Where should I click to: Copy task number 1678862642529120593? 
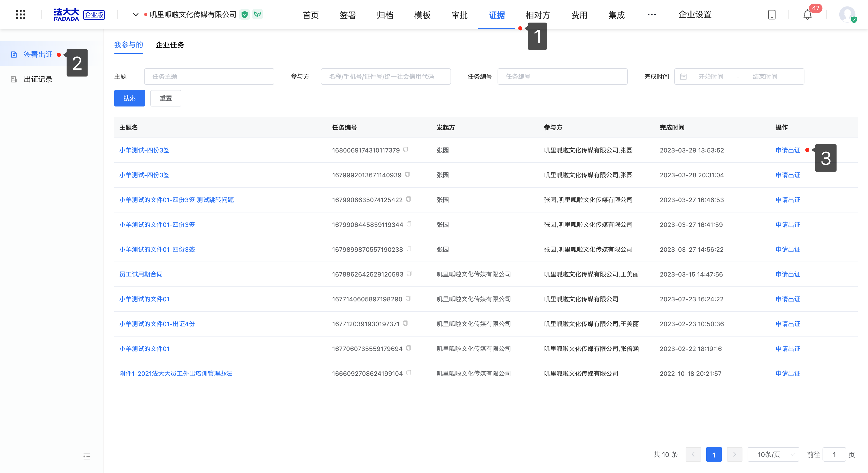coord(409,274)
